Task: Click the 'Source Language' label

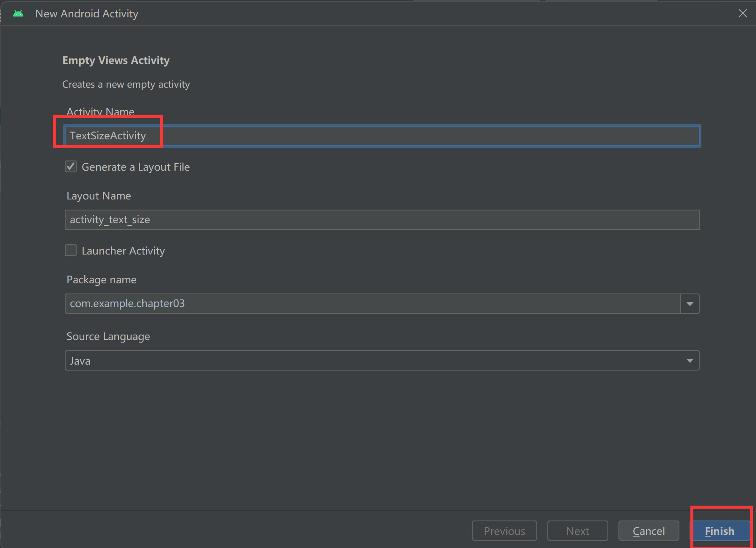Action: click(x=108, y=336)
